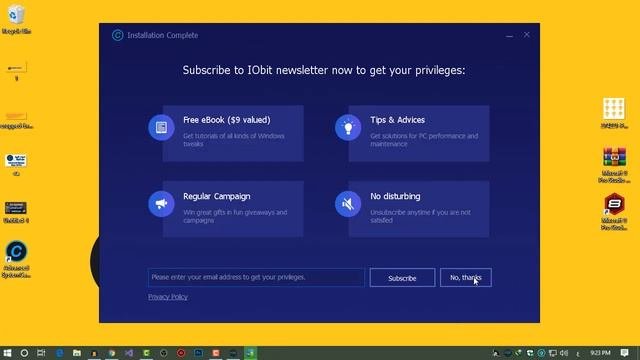Open File Explorer from the taskbar
Image resolution: width=640 pixels, height=360 pixels.
(x=77, y=353)
